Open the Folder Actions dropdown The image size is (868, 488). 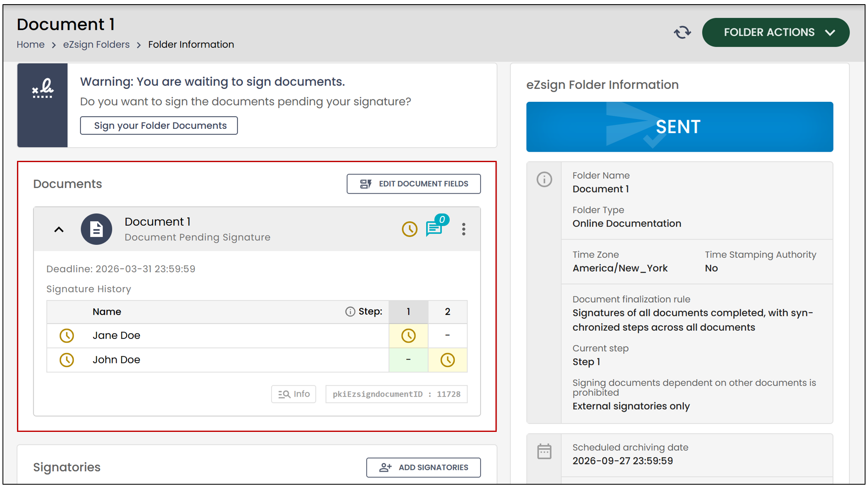pos(775,32)
